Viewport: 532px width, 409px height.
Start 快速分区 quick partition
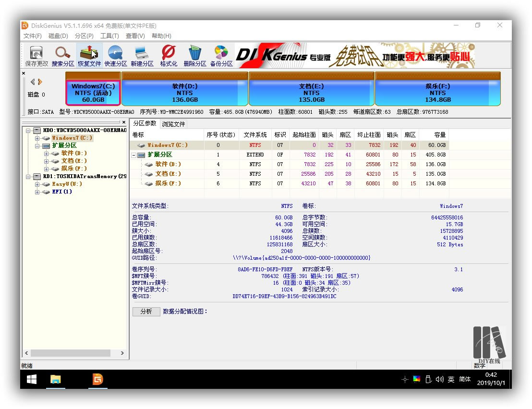[x=116, y=56]
